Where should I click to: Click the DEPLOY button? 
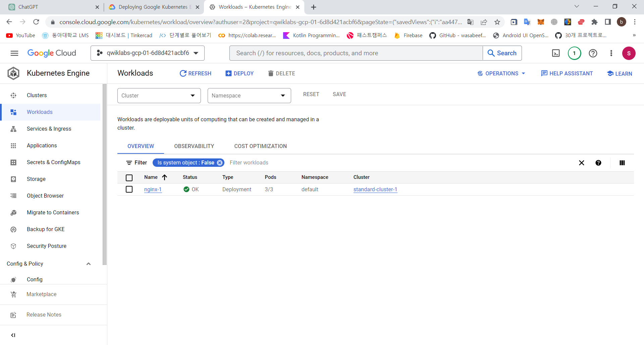239,73
